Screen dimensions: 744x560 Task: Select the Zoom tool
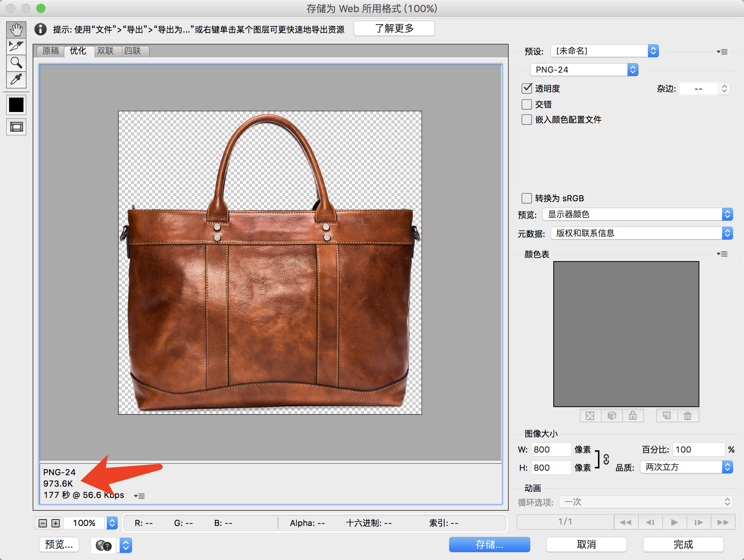pos(16,63)
